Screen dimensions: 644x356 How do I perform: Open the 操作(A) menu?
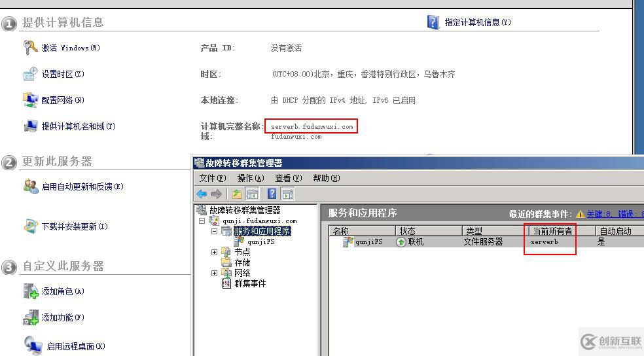[x=251, y=178]
